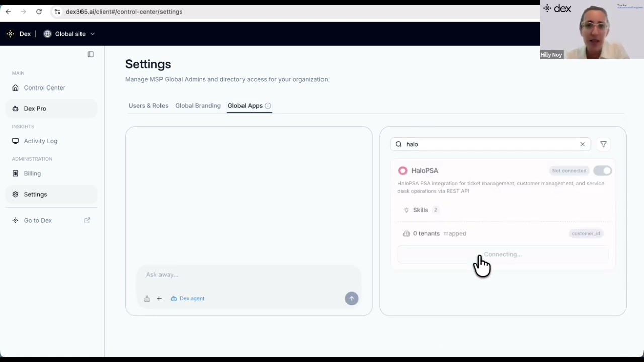Screen dimensions: 644x362
Task: Expand the Skills row in HaloPSA
Action: click(x=503, y=210)
